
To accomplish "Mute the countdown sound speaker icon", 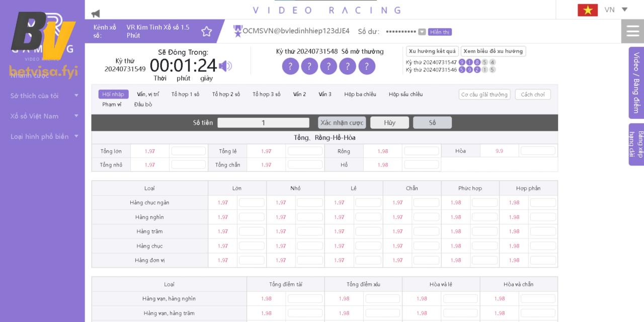I will pos(225,66).
